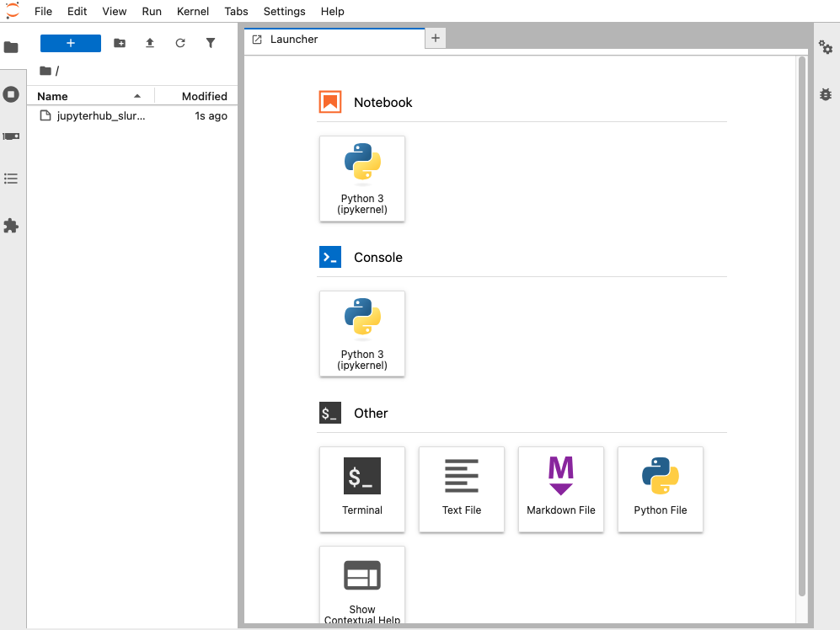Open a new Terminal
840x630 pixels.
coord(362,489)
